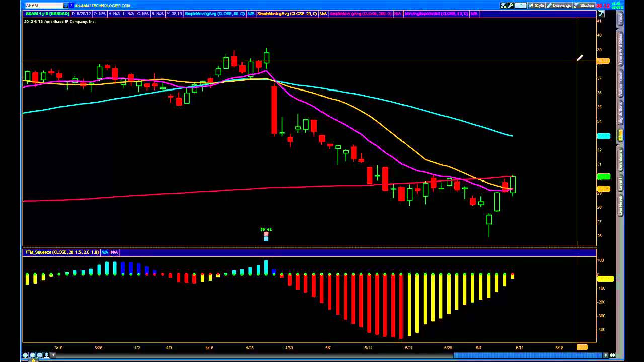Click AKAMAI TECHNOLOGIES COM company name
This screenshot has height=362, width=644.
103,6
